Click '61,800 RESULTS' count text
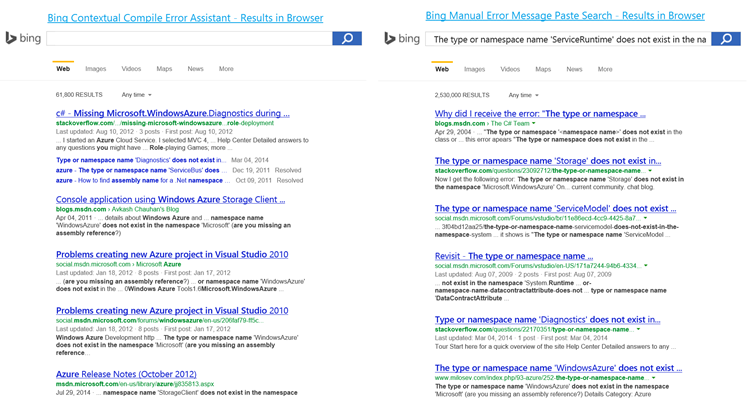The height and width of the screenshot is (408, 750). (x=79, y=95)
